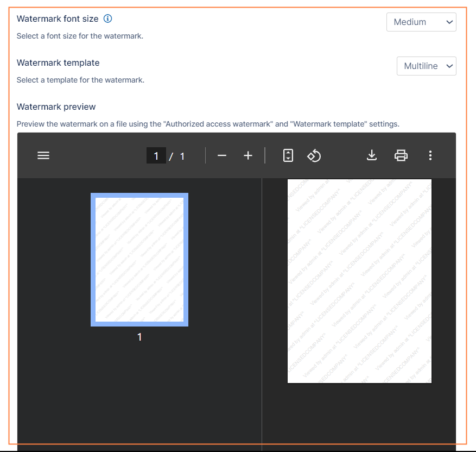Click the info icon beside Watermark font size
Viewport: 476px width, 452px height.
(107, 18)
